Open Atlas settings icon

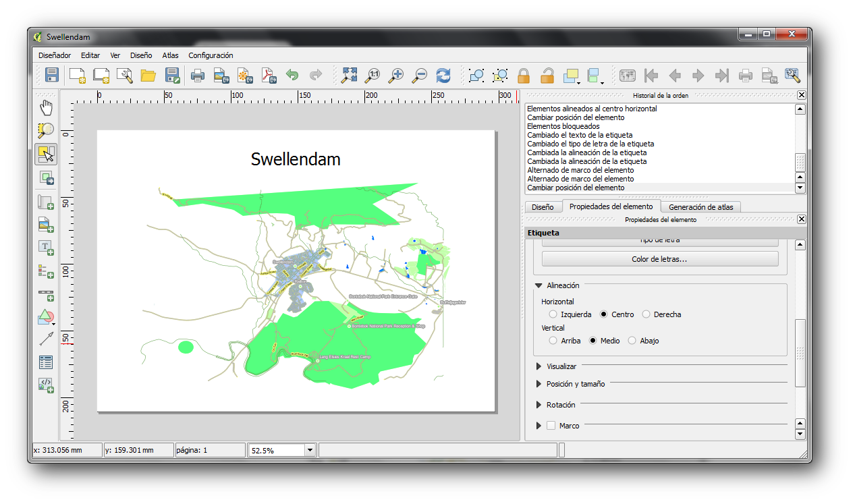[x=792, y=76]
